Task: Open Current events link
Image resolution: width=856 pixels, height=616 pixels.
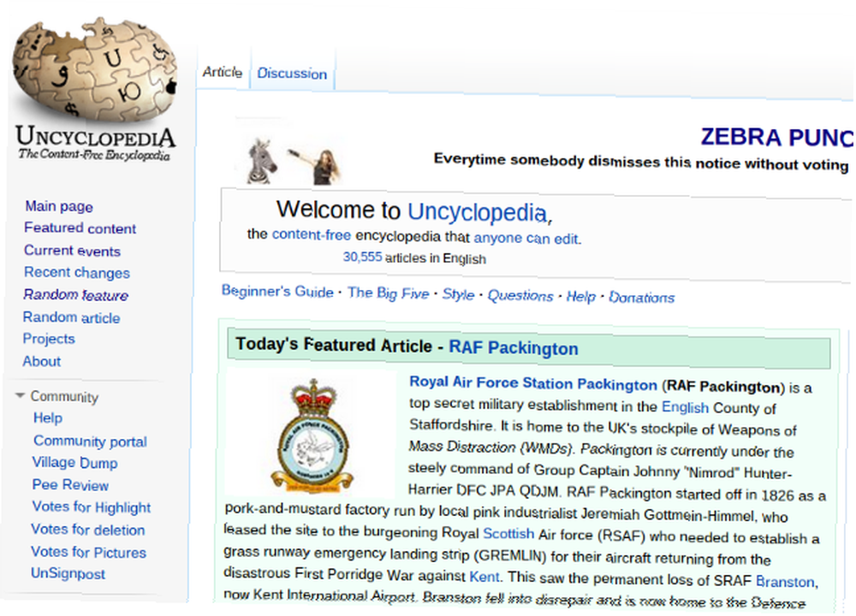Action: click(x=72, y=251)
